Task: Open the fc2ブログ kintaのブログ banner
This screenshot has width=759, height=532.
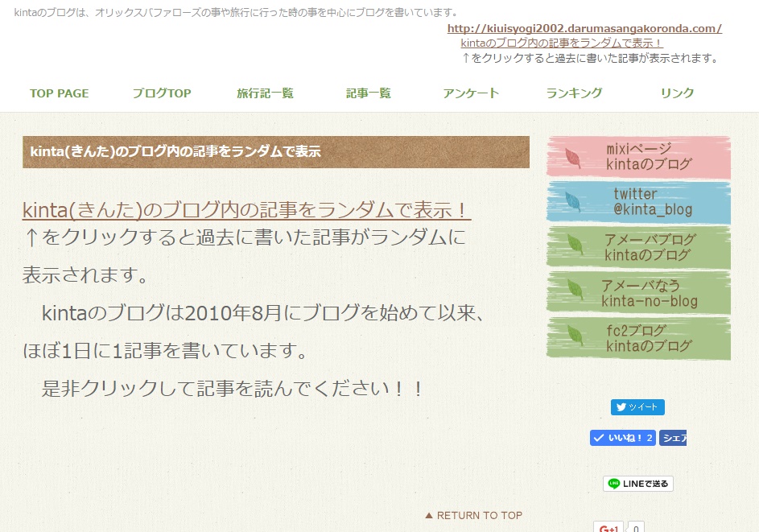Action: tap(638, 338)
